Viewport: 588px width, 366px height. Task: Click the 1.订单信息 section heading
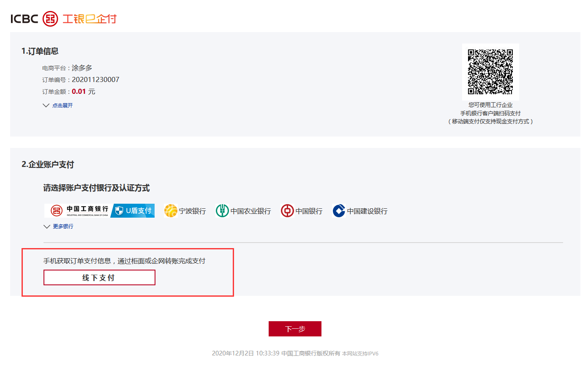(x=40, y=51)
